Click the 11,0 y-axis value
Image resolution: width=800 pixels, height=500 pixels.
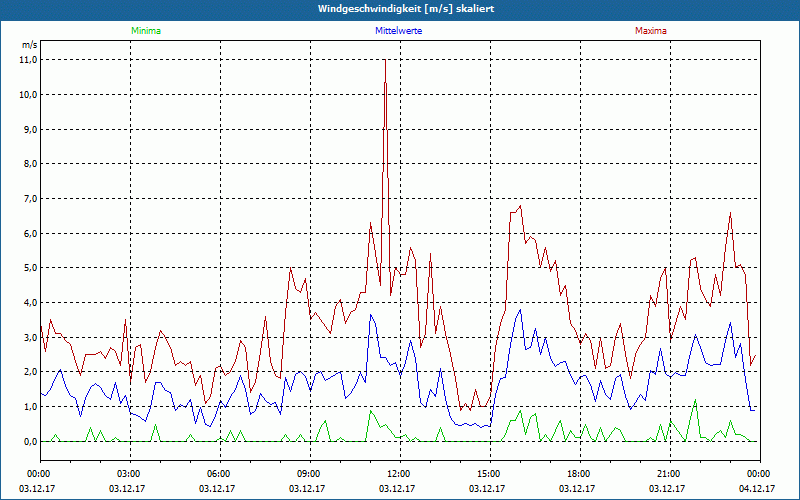(x=29, y=60)
